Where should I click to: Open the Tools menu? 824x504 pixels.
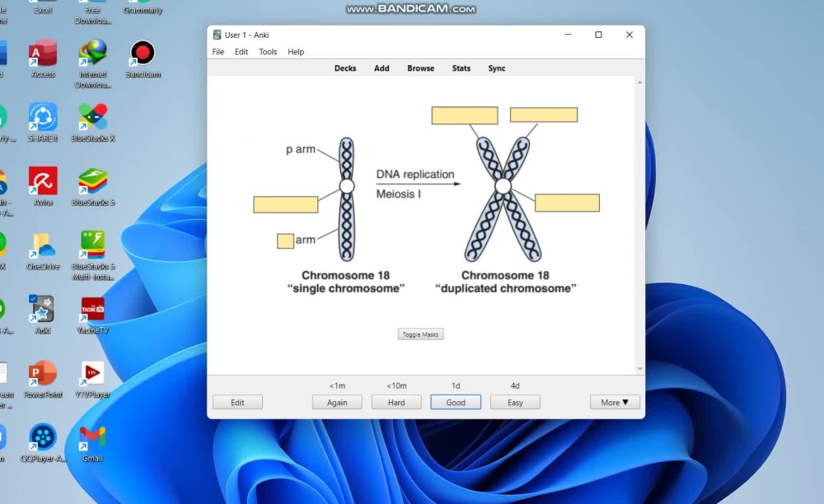(x=268, y=51)
